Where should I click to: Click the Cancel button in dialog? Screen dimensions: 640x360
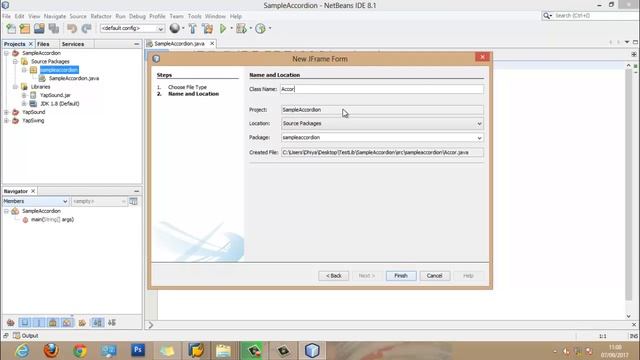click(435, 276)
